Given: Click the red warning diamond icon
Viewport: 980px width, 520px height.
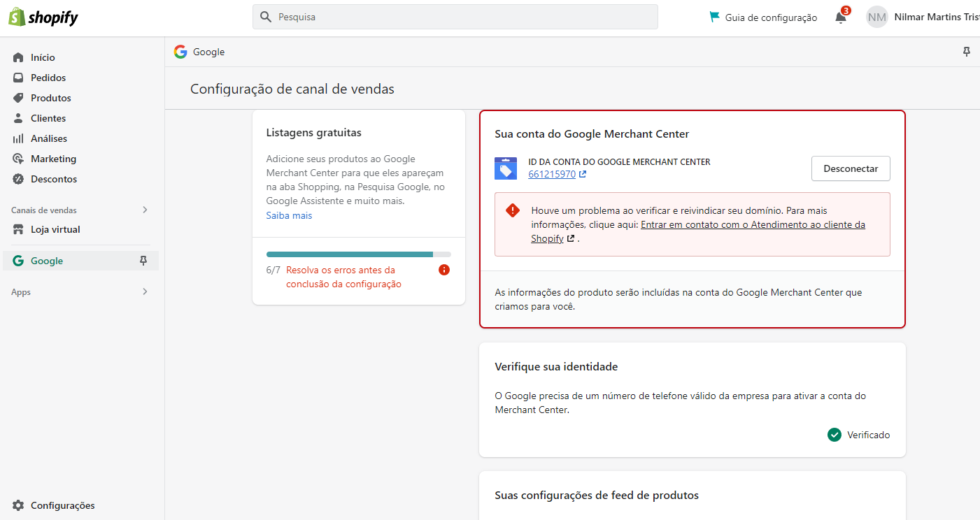Looking at the screenshot, I should coord(513,210).
